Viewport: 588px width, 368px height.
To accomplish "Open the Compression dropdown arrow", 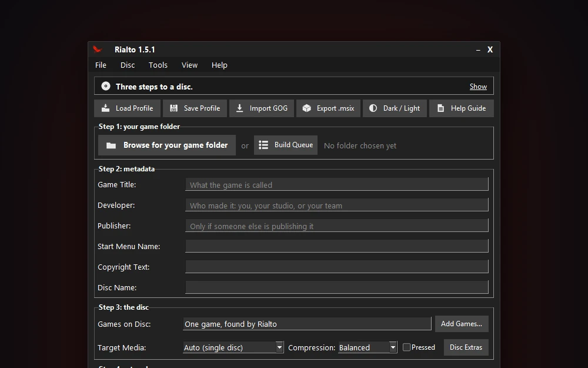I will [x=393, y=347].
